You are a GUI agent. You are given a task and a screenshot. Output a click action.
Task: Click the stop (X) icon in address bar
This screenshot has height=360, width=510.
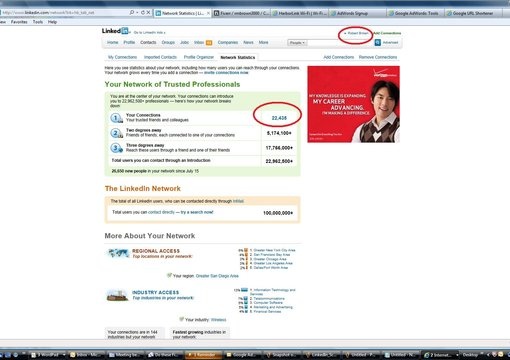(148, 13)
